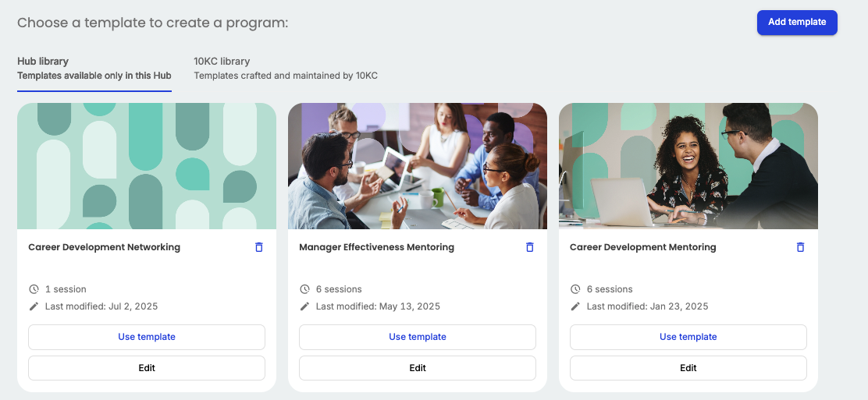868x400 pixels.
Task: Click the green patterned Networking template thumbnail
Action: 147,166
